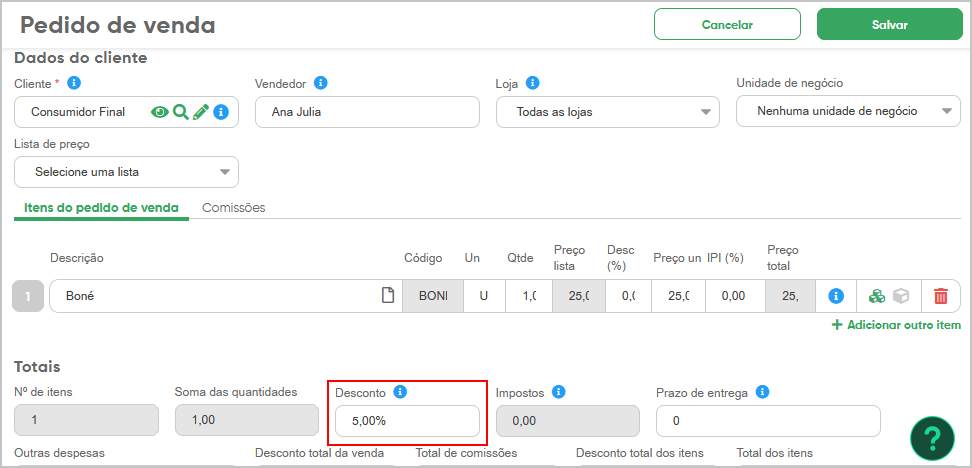The height and width of the screenshot is (468, 972).
Task: Click info icon beside Vendedor label
Action: click(320, 82)
